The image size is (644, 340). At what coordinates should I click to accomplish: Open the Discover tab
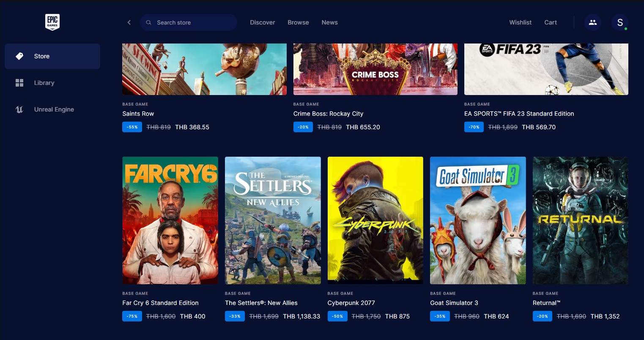pos(263,22)
